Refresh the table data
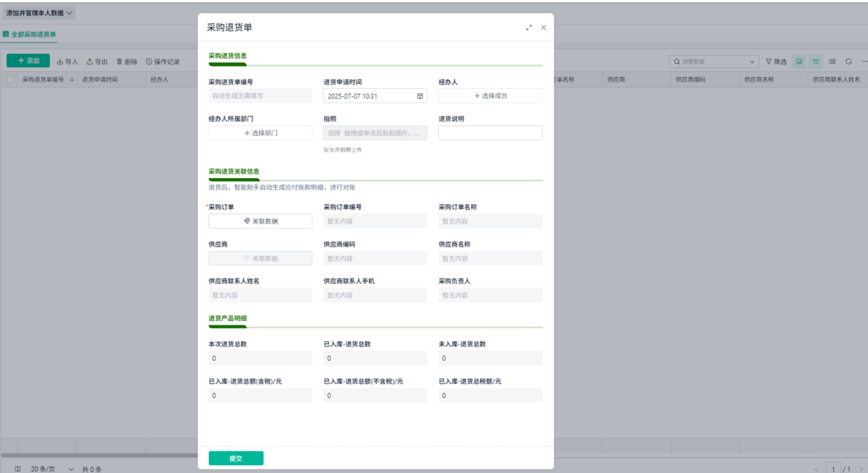The width and height of the screenshot is (868, 473). (848, 61)
